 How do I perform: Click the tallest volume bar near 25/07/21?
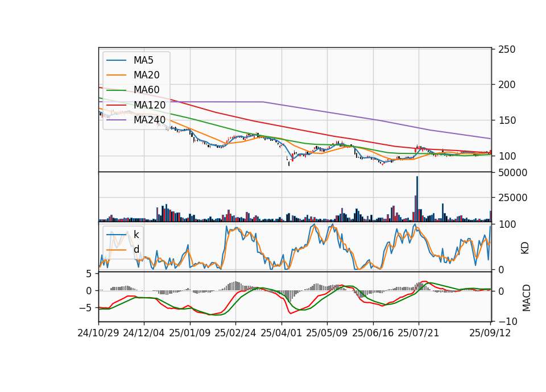click(x=417, y=199)
